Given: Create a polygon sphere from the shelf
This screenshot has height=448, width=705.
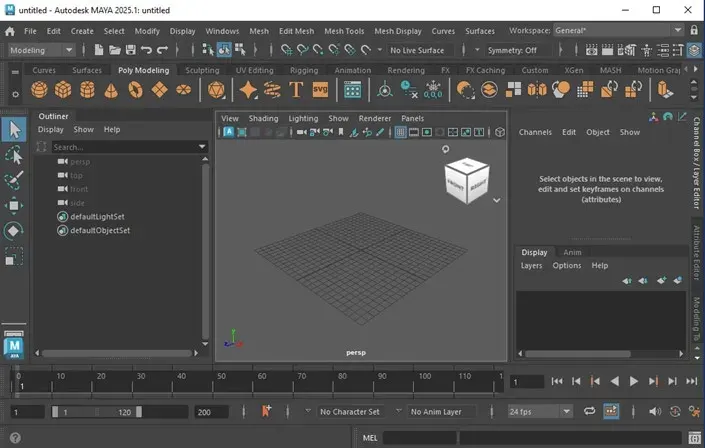Looking at the screenshot, I should click(x=39, y=90).
